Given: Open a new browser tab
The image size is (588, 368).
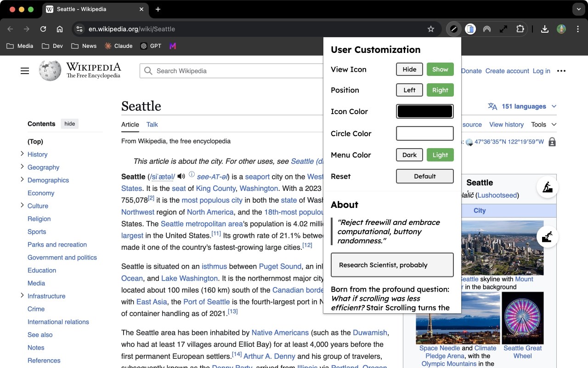Looking at the screenshot, I should (158, 9).
